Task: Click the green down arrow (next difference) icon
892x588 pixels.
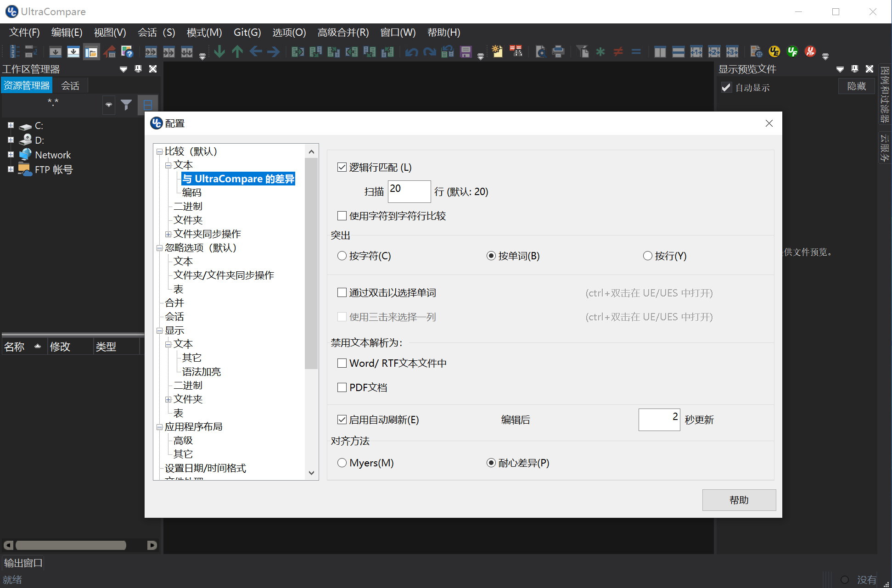Action: (x=219, y=51)
